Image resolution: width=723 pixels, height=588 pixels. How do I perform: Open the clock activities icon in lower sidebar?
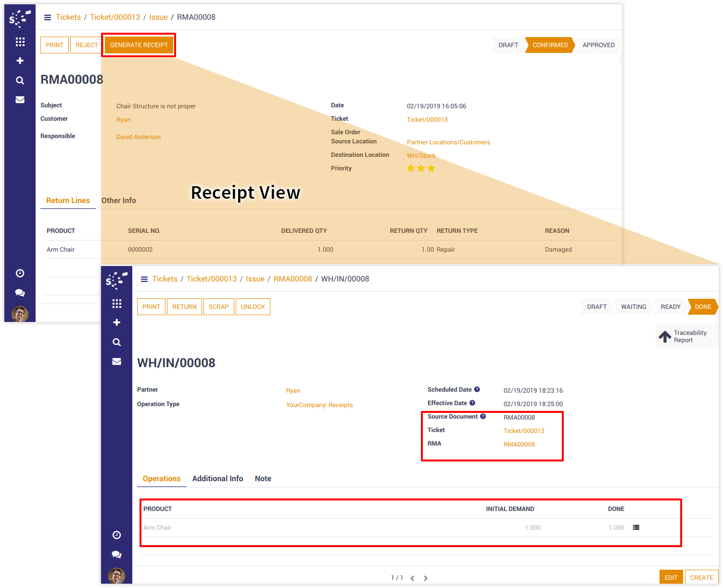(116, 535)
